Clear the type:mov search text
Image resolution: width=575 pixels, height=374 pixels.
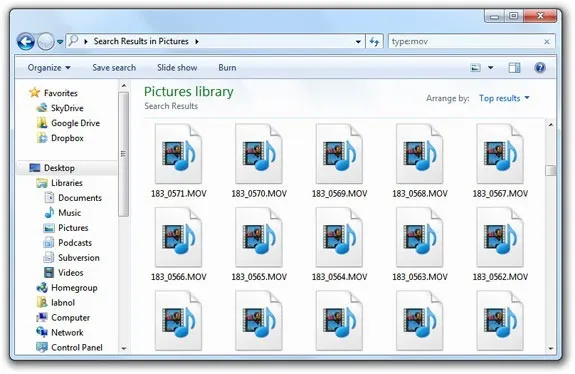click(547, 42)
